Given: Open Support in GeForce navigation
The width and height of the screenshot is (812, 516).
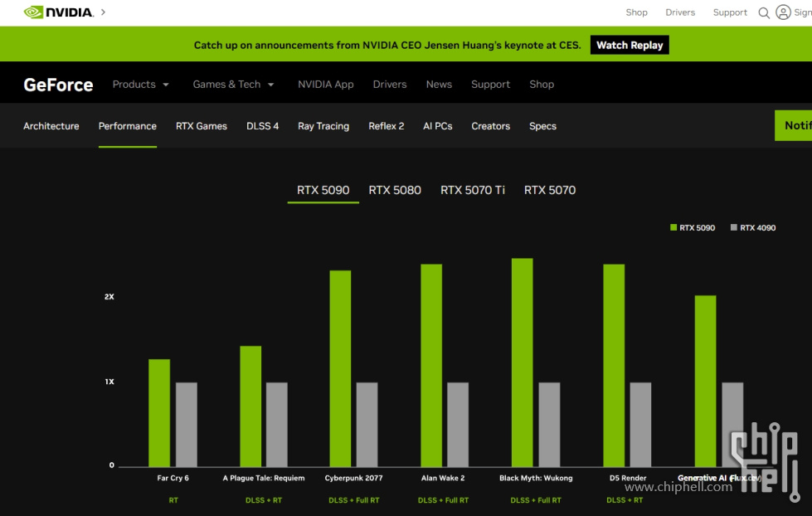Looking at the screenshot, I should pyautogui.click(x=490, y=84).
